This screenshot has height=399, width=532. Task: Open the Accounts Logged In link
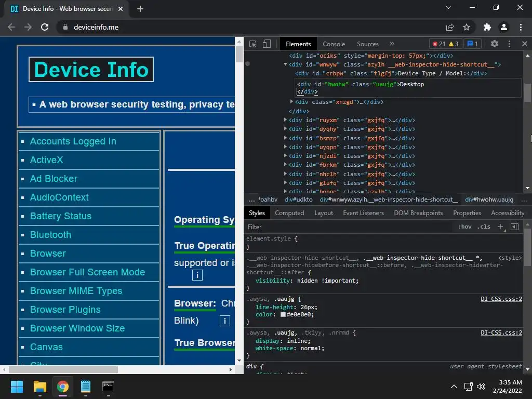[73, 141]
